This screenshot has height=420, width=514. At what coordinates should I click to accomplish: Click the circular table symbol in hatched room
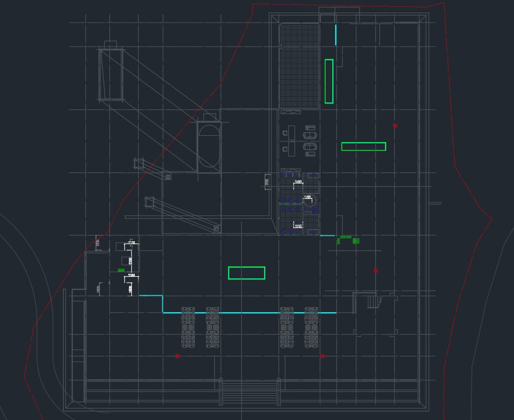point(311,201)
